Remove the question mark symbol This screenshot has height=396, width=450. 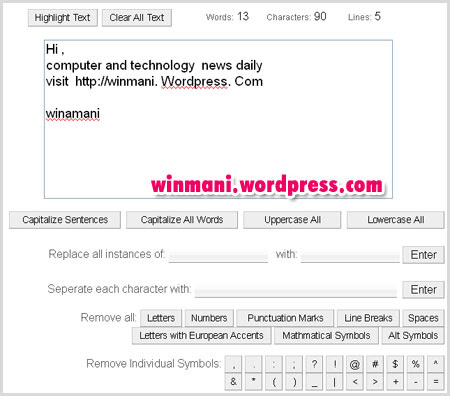coord(314,364)
